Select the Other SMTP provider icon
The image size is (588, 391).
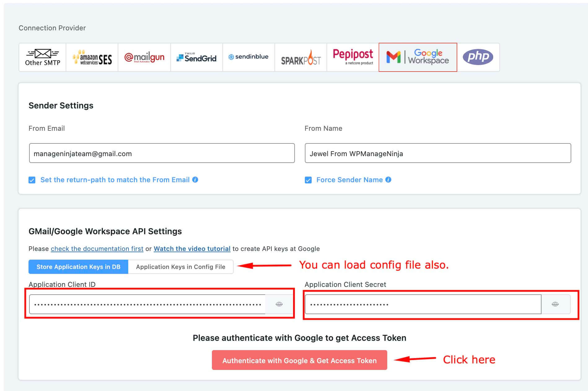(x=42, y=57)
